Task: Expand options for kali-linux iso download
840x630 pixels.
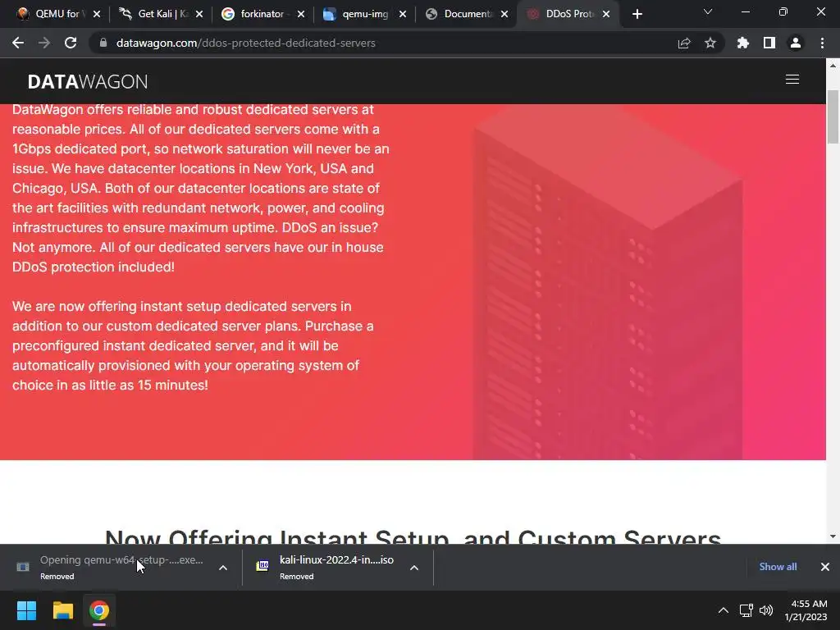Action: (x=414, y=568)
